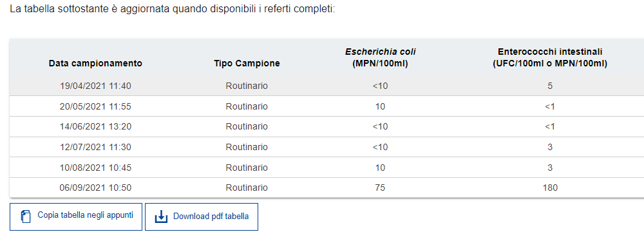Image resolution: width=644 pixels, height=241 pixels.
Task: Click Routinario in the 06/09/2021 row
Action: (x=247, y=188)
